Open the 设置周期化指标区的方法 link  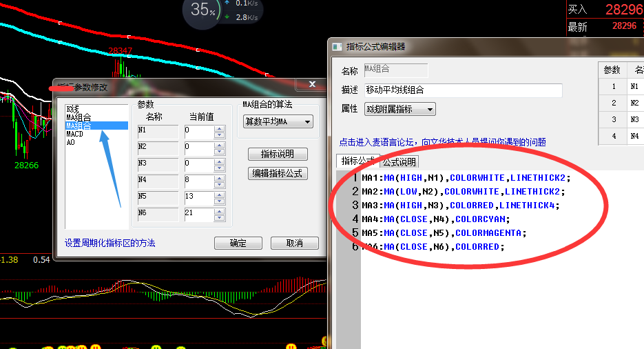pos(110,243)
